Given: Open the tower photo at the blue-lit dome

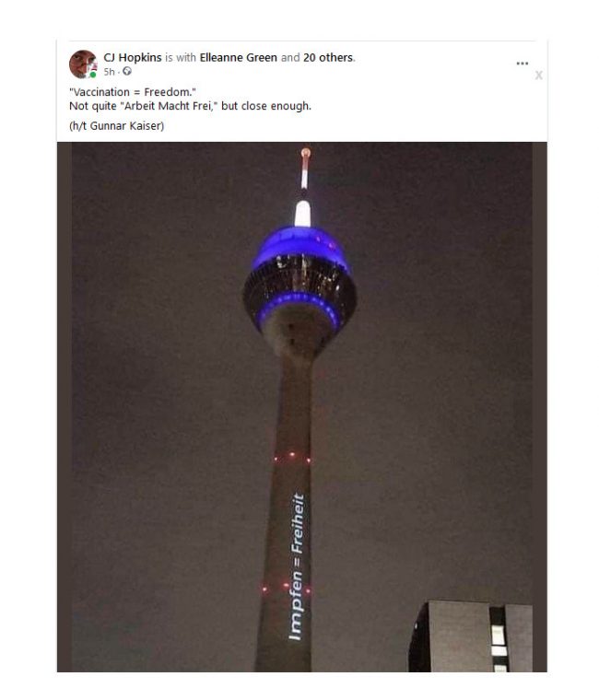Looking at the screenshot, I should 299,277.
